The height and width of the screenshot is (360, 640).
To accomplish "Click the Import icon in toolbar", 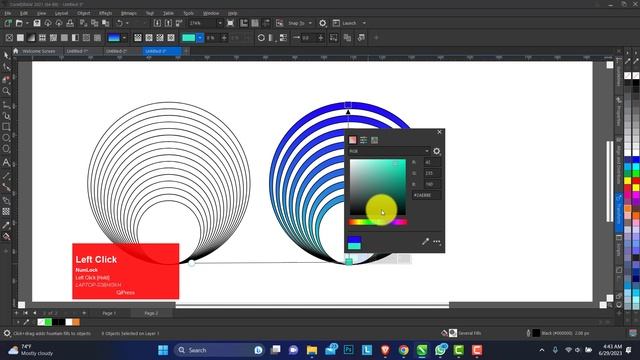I will tap(157, 23).
